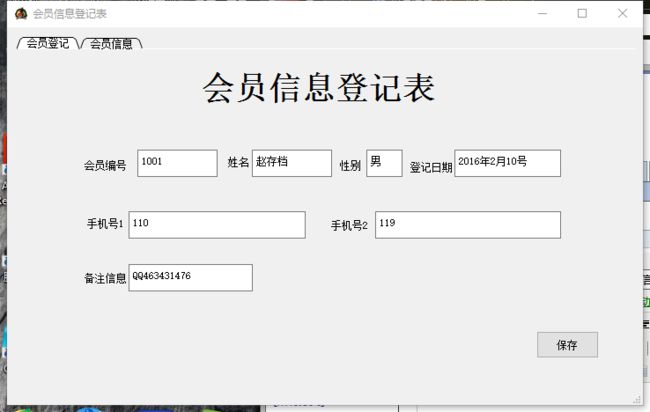
Task: Click the 会员信息登记表 heading text
Action: coord(319,88)
